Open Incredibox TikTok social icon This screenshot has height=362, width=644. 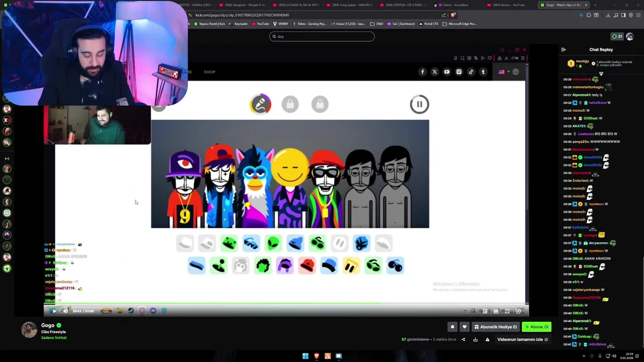coord(471,72)
